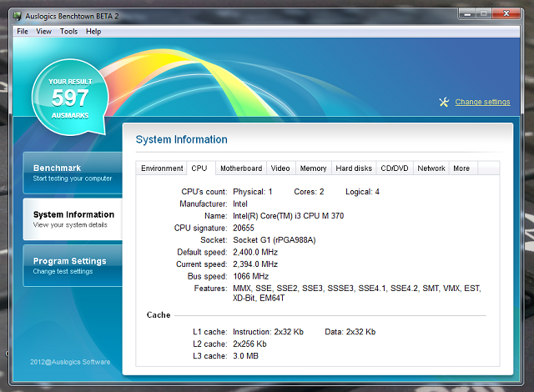Click the wrench icon beside Change settings

point(444,102)
